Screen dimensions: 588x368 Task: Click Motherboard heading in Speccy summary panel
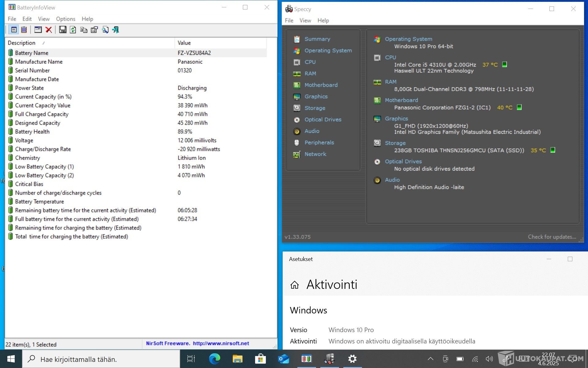(401, 100)
